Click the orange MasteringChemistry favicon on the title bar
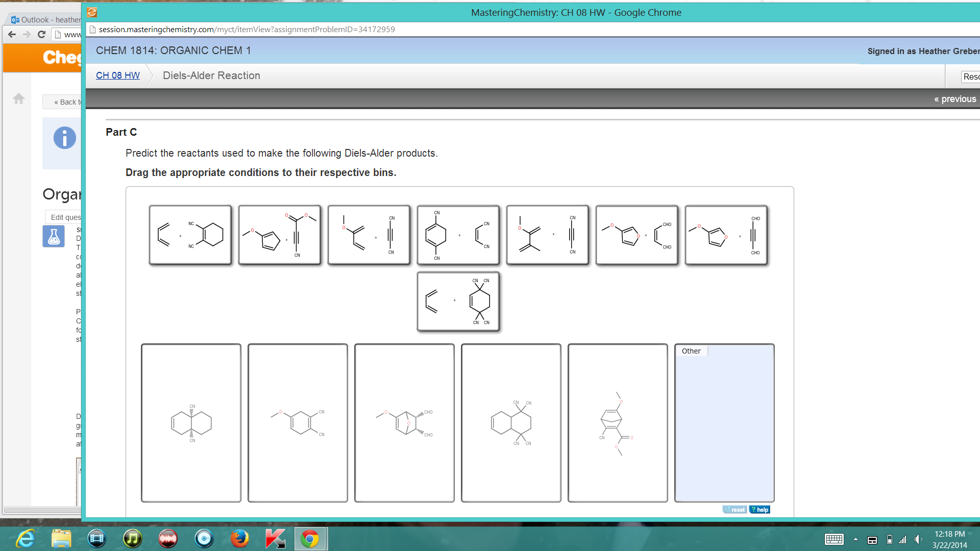This screenshot has width=980, height=551. click(92, 12)
